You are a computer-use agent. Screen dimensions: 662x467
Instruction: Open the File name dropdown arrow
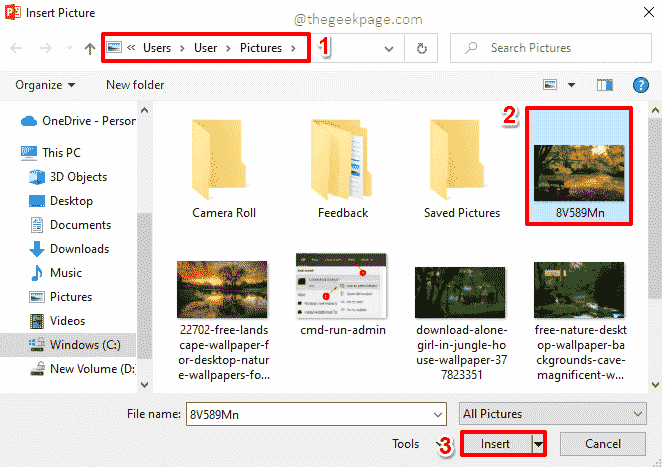[438, 415]
